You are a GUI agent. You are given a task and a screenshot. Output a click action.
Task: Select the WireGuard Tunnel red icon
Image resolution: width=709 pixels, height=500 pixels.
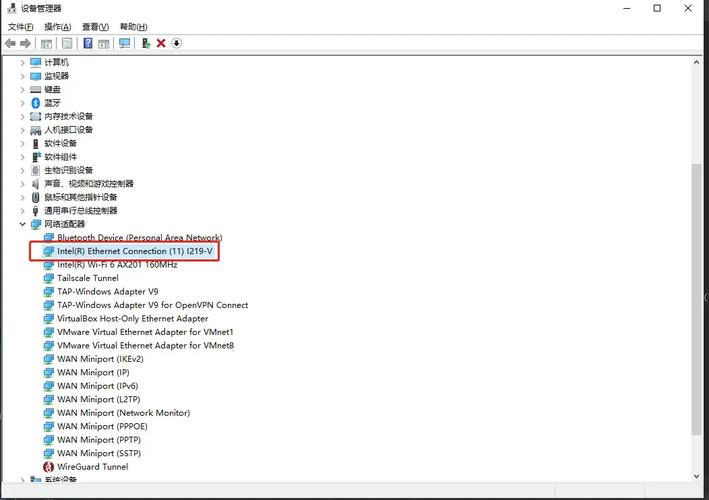(x=48, y=467)
